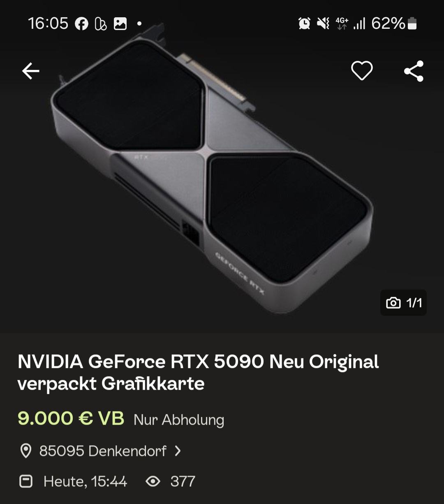The height and width of the screenshot is (504, 444).
Task: Tap the calendar date icon
Action: tap(26, 481)
